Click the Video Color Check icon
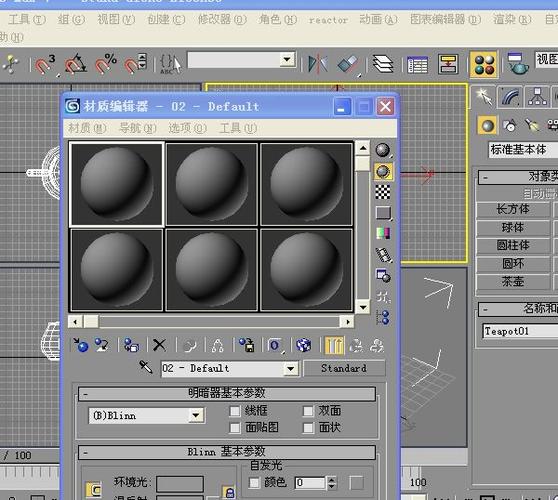Image resolution: width=558 pixels, height=500 pixels. point(383,233)
